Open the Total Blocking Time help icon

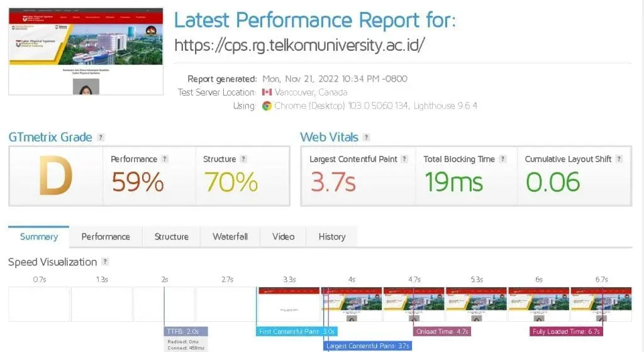click(x=502, y=159)
